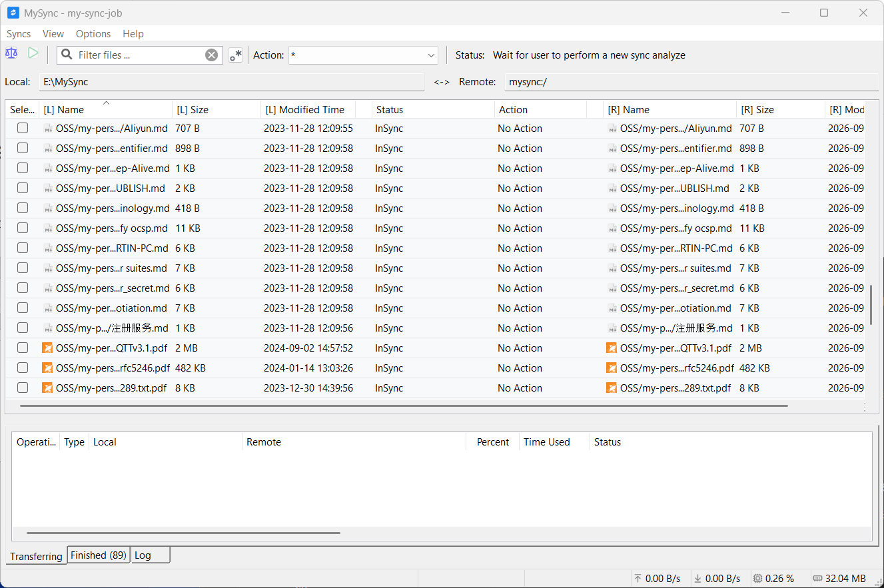Start a sync analyze with the balance-scale icon
The width and height of the screenshot is (884, 588).
(x=11, y=53)
